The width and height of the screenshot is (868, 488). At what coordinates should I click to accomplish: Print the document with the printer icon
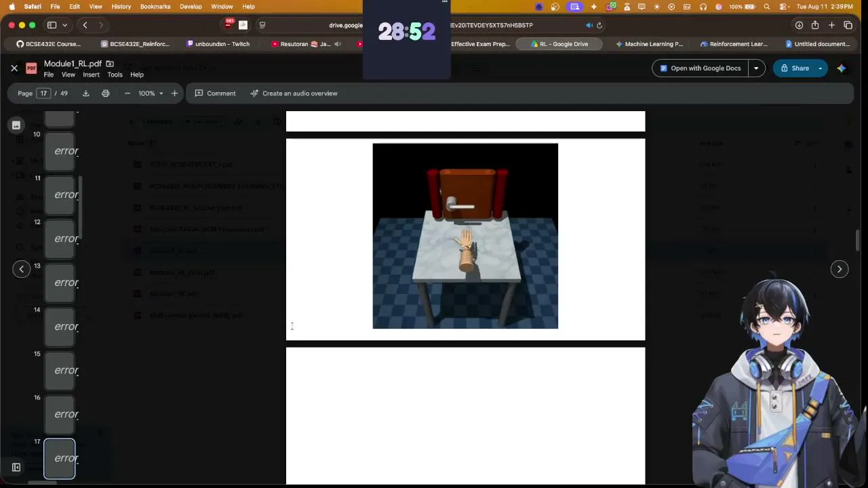106,94
